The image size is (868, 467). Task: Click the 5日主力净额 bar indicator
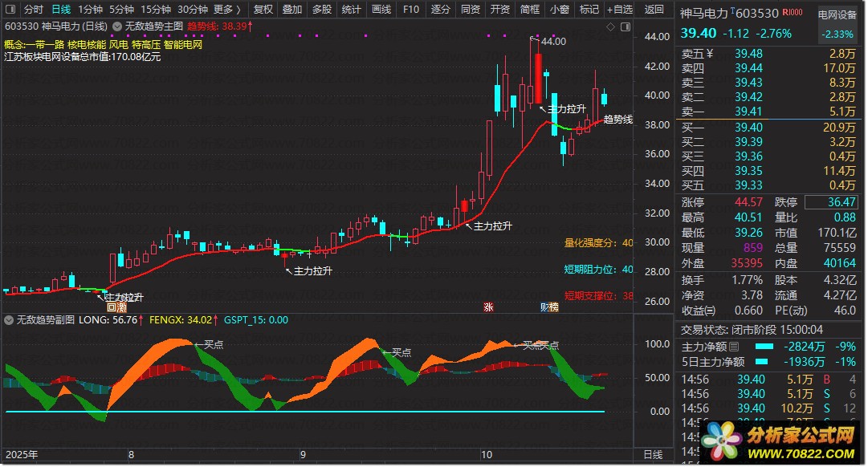pyautogui.click(x=761, y=362)
